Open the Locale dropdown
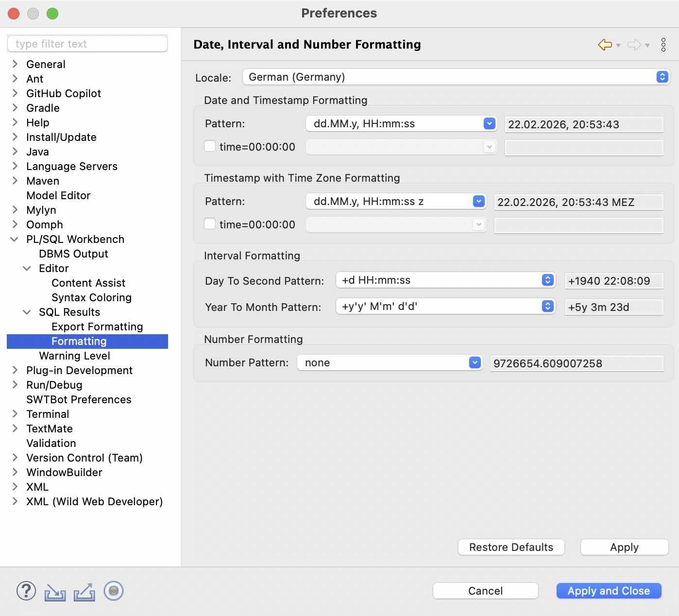The image size is (679, 616). (662, 77)
